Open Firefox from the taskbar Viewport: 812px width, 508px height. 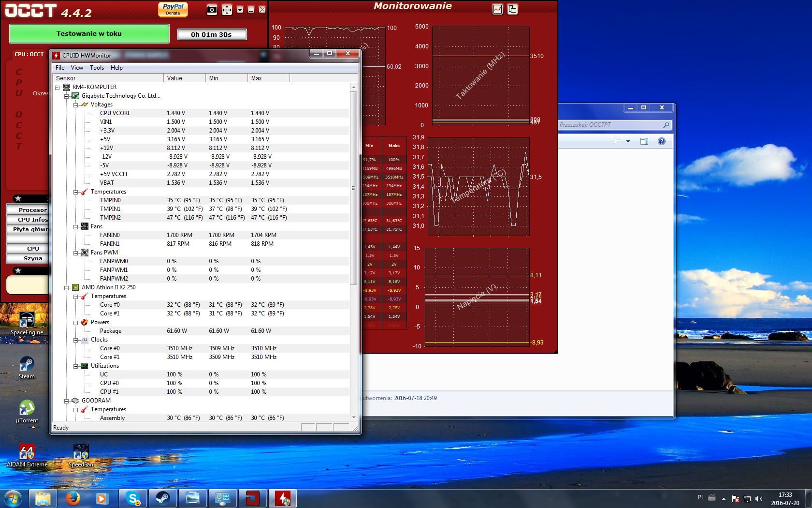pyautogui.click(x=72, y=498)
